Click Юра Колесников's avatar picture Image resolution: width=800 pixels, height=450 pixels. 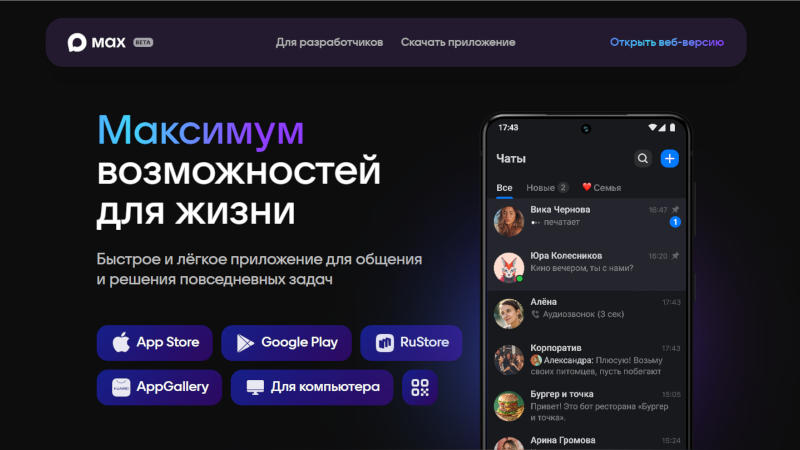pos(509,266)
